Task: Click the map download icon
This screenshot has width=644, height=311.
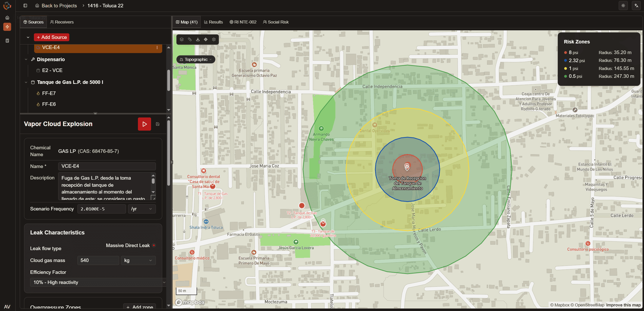Action: 198,39
